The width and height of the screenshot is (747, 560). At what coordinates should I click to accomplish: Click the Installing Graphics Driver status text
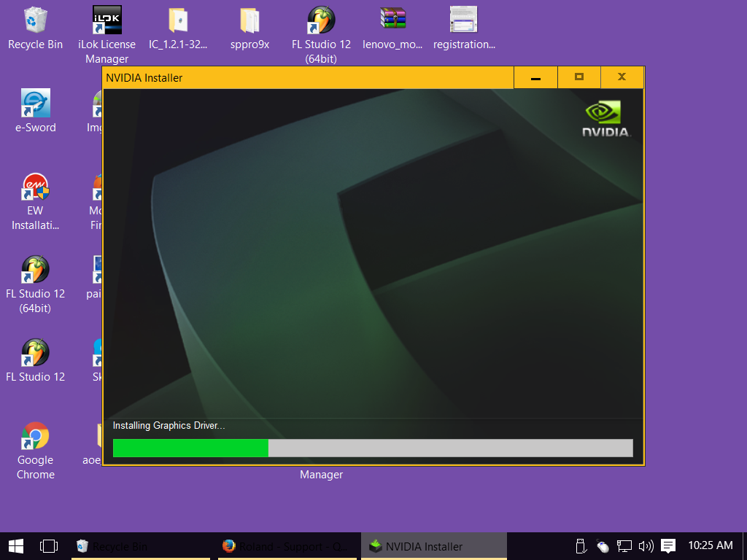point(169,426)
